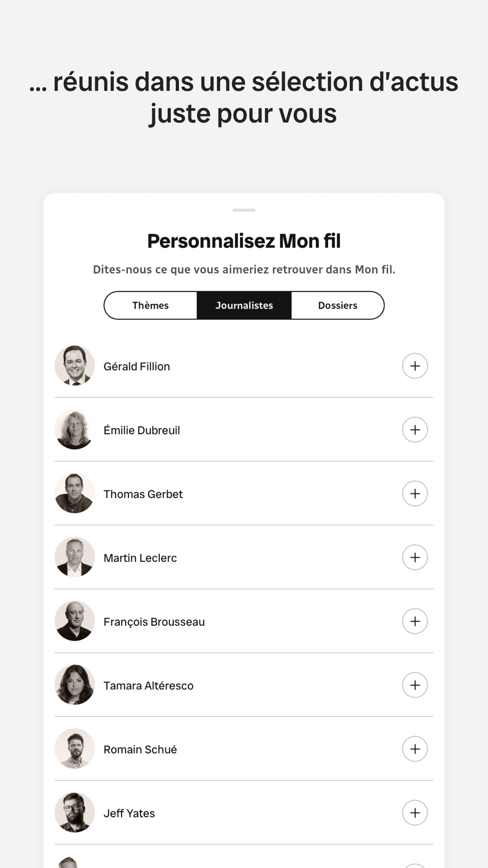Tap Gérald Fillion's profile photo
The image size is (488, 868).
pyautogui.click(x=75, y=366)
